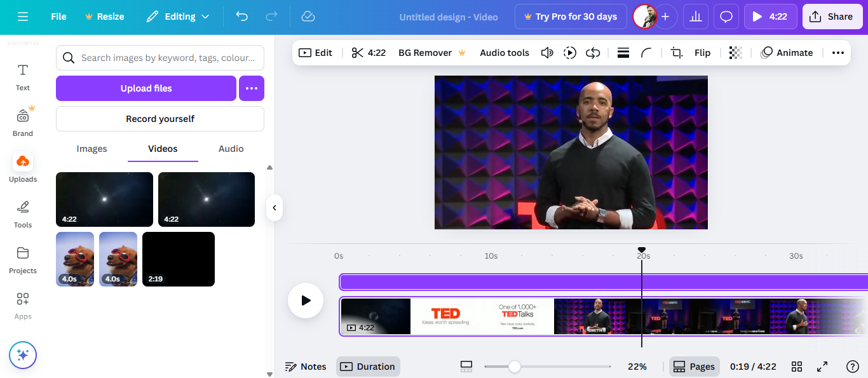
Task: Check cloud save status icon
Action: click(308, 17)
